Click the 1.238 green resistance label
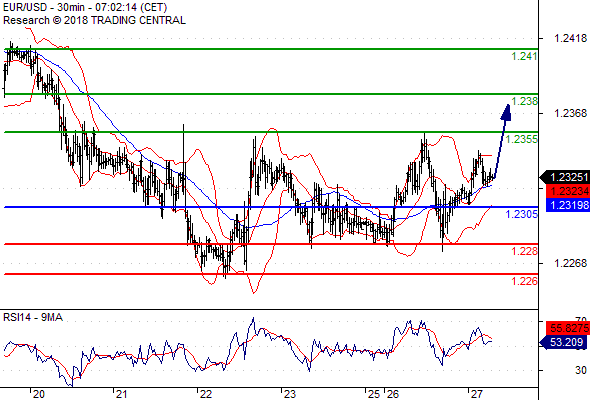The height and width of the screenshot is (400, 590). [524, 101]
